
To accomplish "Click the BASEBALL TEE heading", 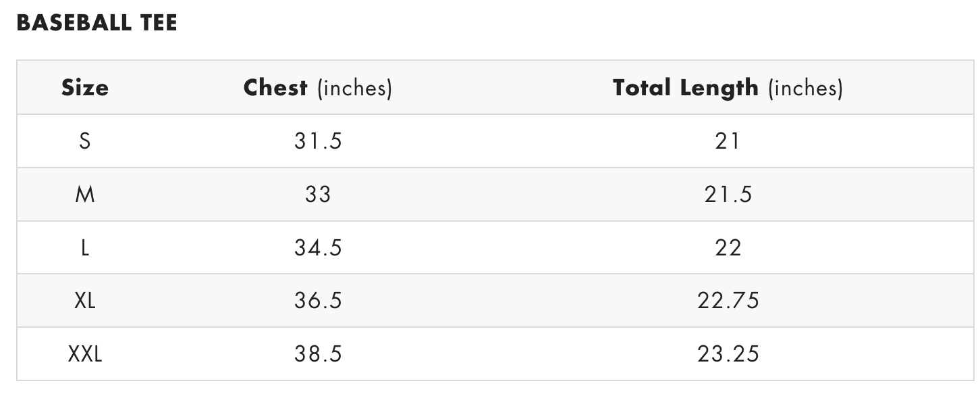I will (x=97, y=23).
